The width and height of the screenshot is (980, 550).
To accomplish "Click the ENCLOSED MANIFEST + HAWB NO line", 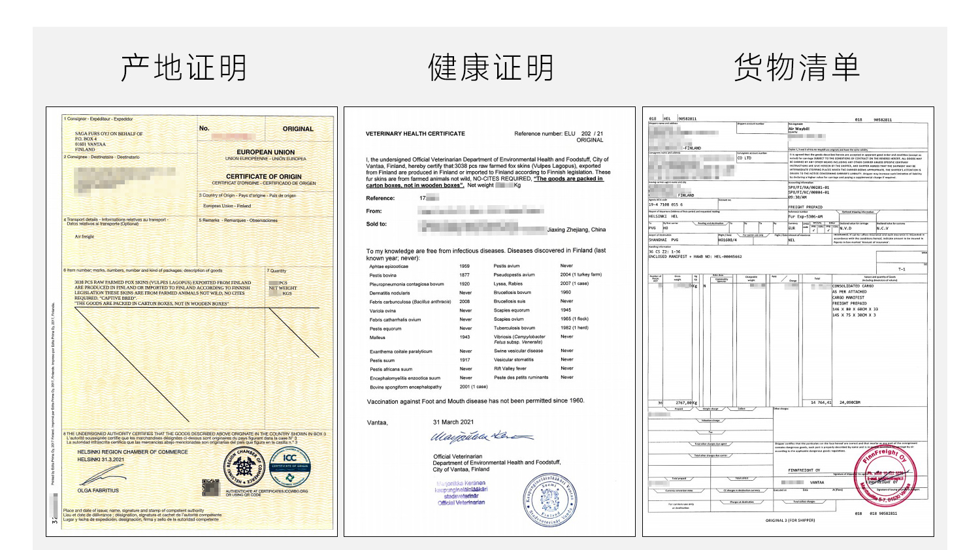I will coord(695,257).
